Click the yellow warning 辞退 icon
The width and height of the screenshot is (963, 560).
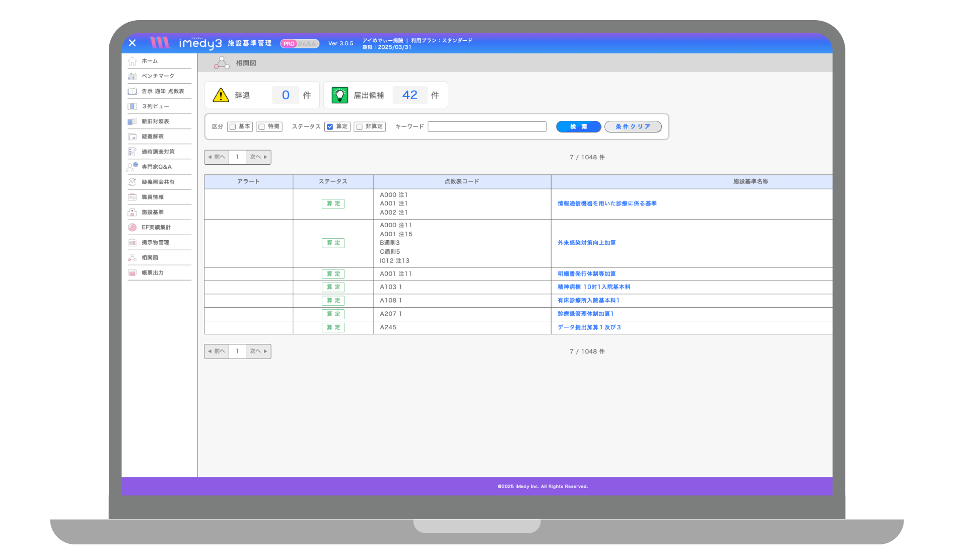point(221,95)
